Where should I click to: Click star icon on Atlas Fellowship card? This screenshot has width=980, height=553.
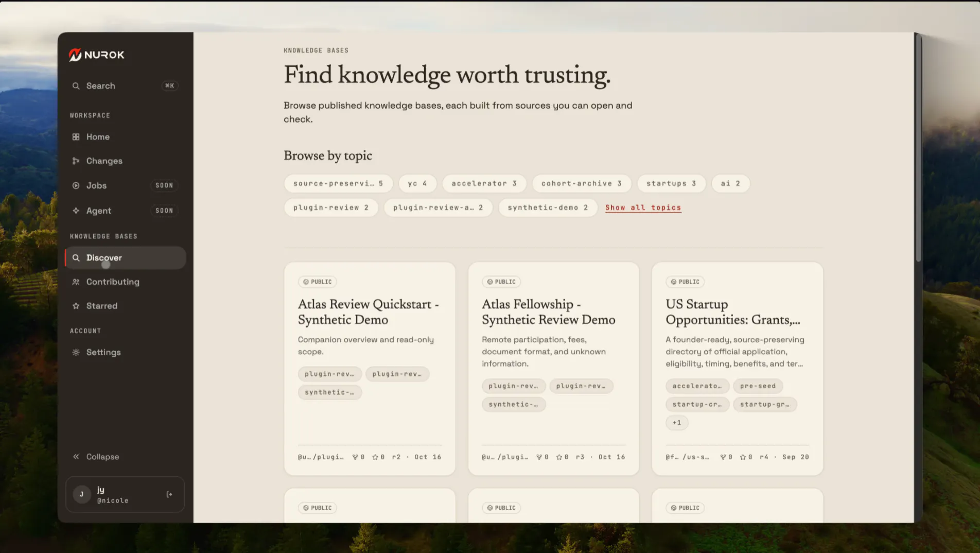(x=559, y=457)
